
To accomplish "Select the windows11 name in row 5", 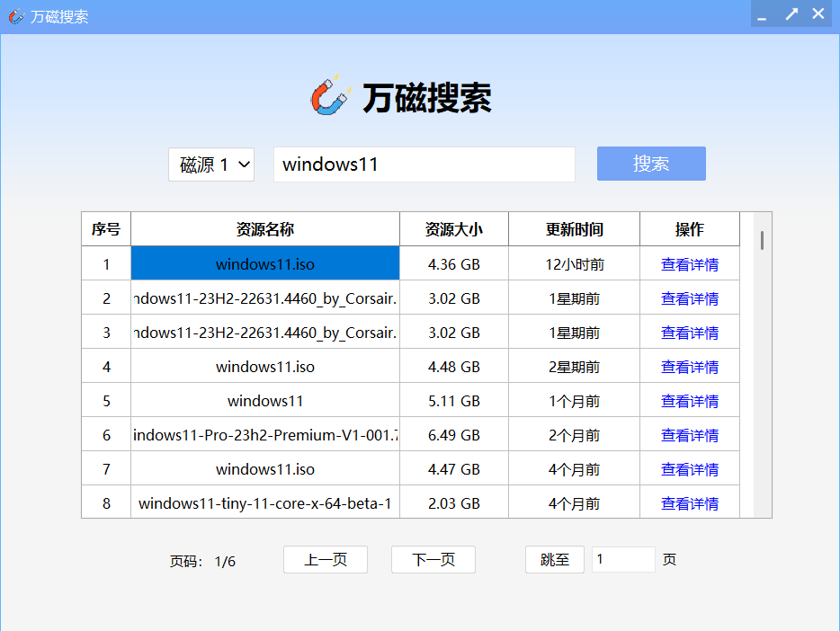I will (265, 400).
